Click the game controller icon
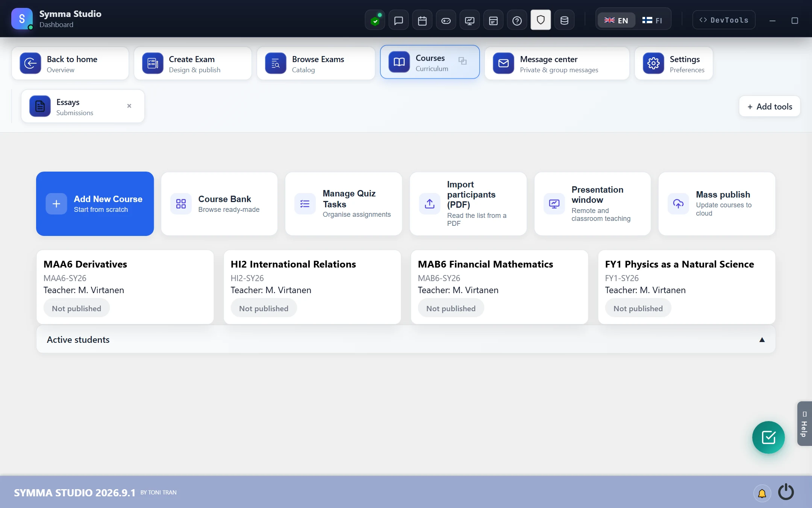The width and height of the screenshot is (812, 508). point(446,20)
